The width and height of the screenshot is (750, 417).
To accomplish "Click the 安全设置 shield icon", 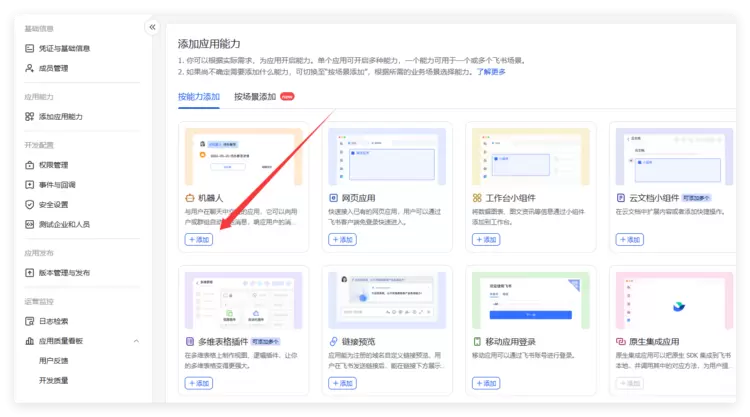I will click(x=30, y=204).
